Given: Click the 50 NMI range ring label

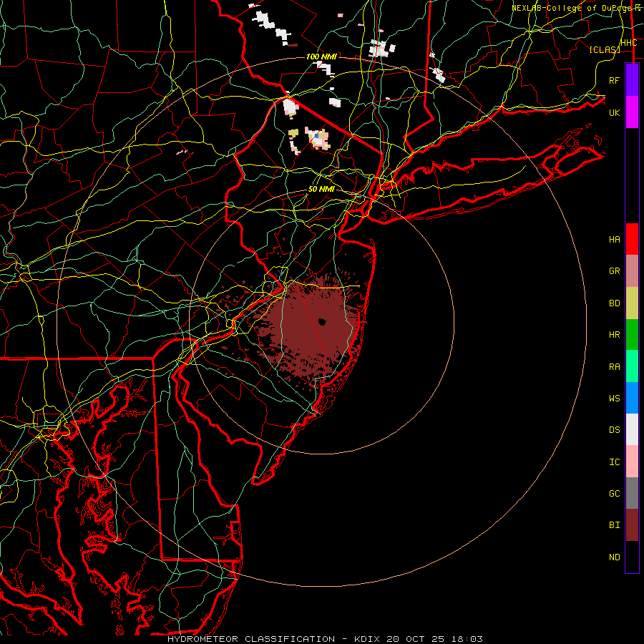Looking at the screenshot, I should (x=321, y=189).
